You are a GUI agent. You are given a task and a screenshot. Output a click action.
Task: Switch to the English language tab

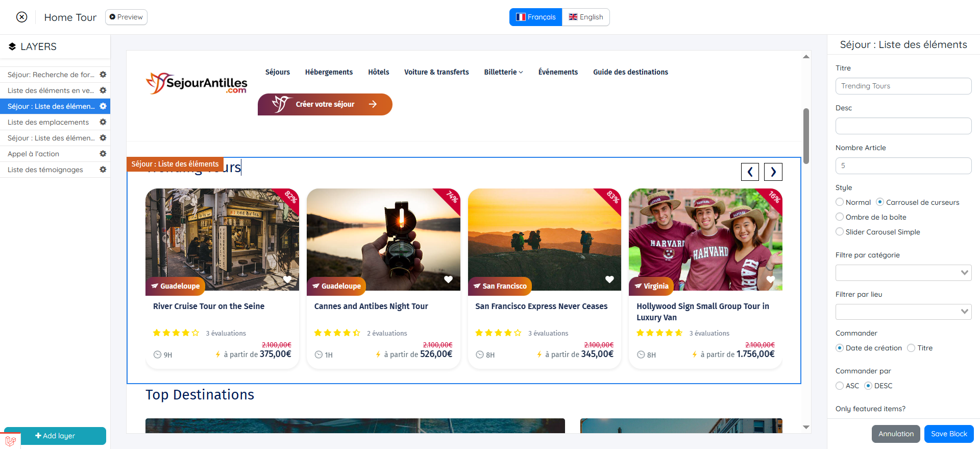[586, 17]
